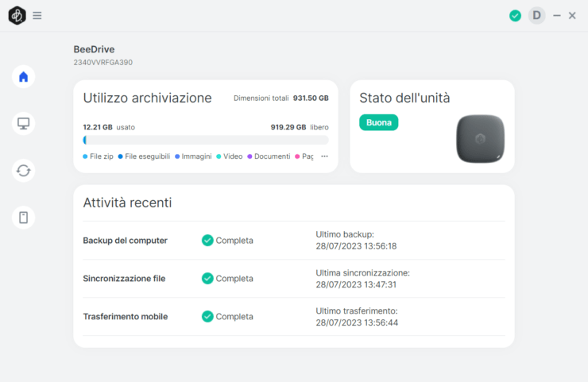This screenshot has width=588, height=382.
Task: Open the user account avatar D
Action: click(x=537, y=15)
